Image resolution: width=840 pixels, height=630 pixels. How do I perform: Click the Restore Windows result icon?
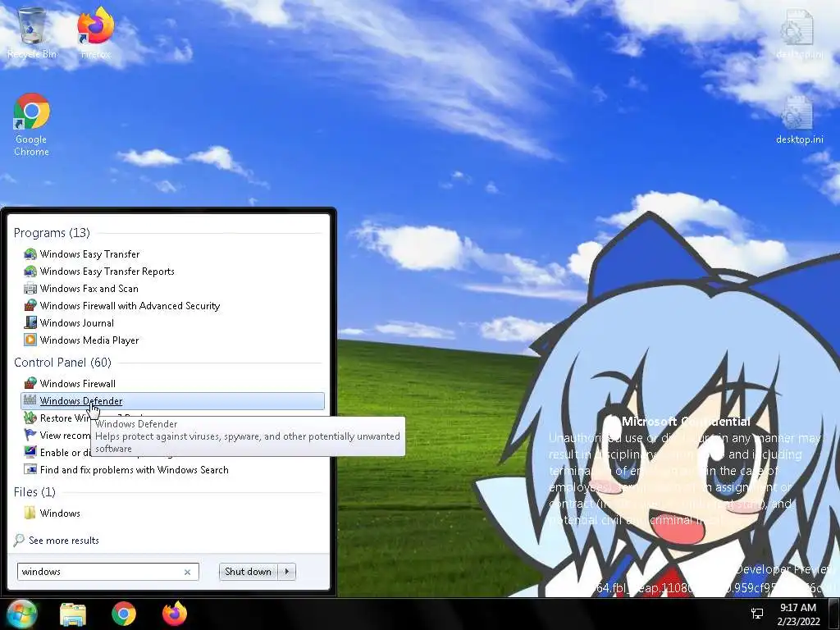coord(30,418)
